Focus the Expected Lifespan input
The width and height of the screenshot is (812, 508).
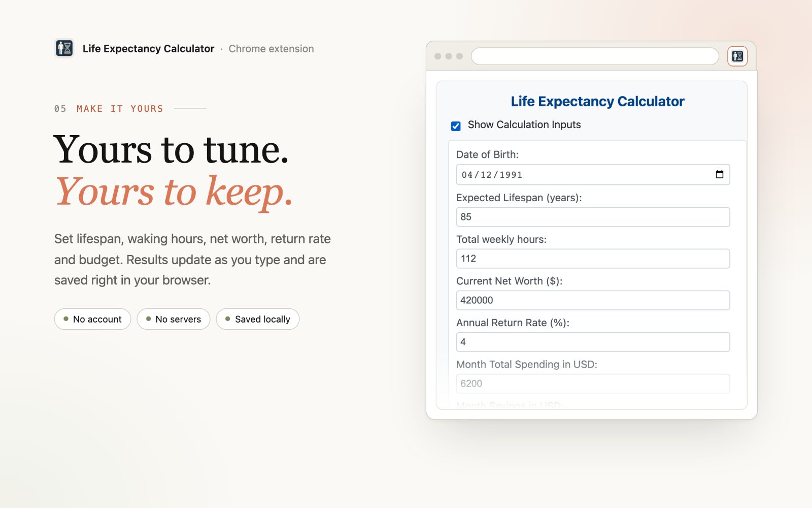593,217
